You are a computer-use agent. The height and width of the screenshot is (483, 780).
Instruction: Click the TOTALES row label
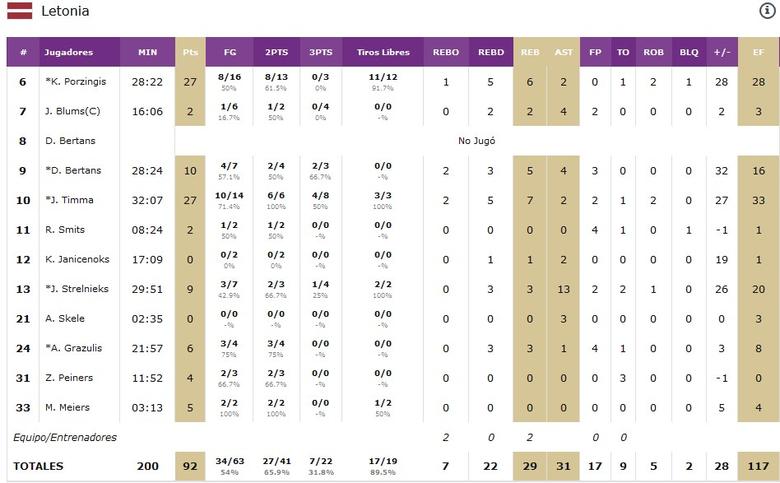click(38, 466)
